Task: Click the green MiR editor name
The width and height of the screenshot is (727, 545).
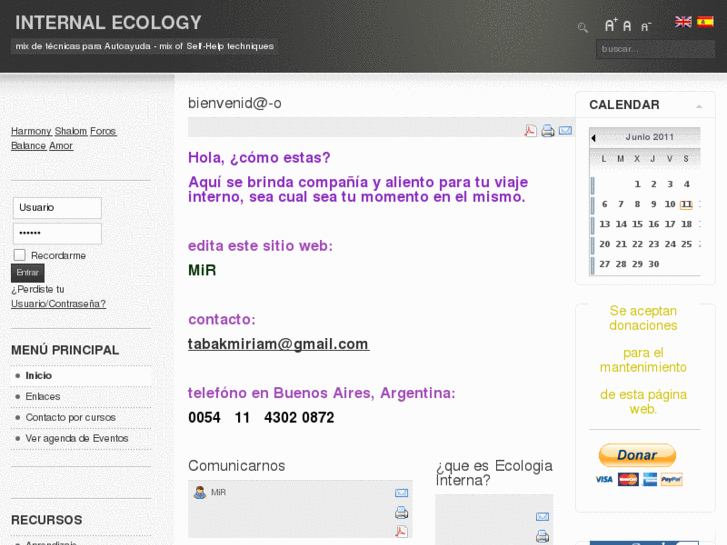Action: point(202,270)
